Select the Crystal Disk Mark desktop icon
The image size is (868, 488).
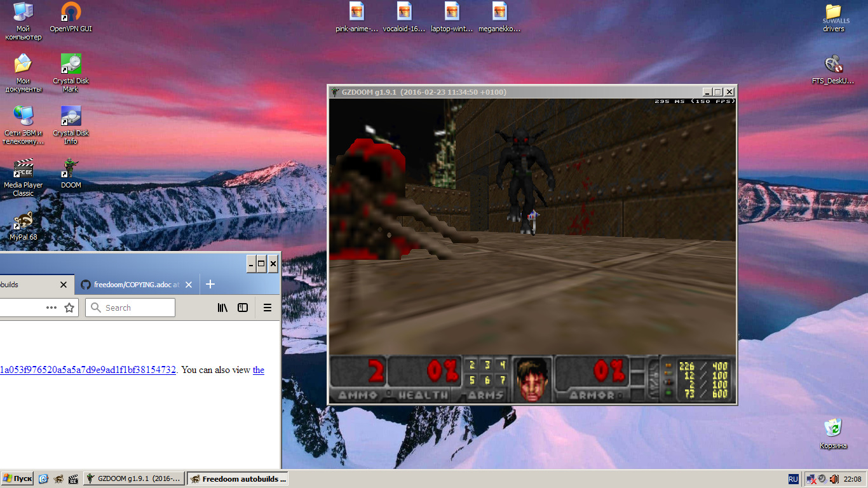71,73
